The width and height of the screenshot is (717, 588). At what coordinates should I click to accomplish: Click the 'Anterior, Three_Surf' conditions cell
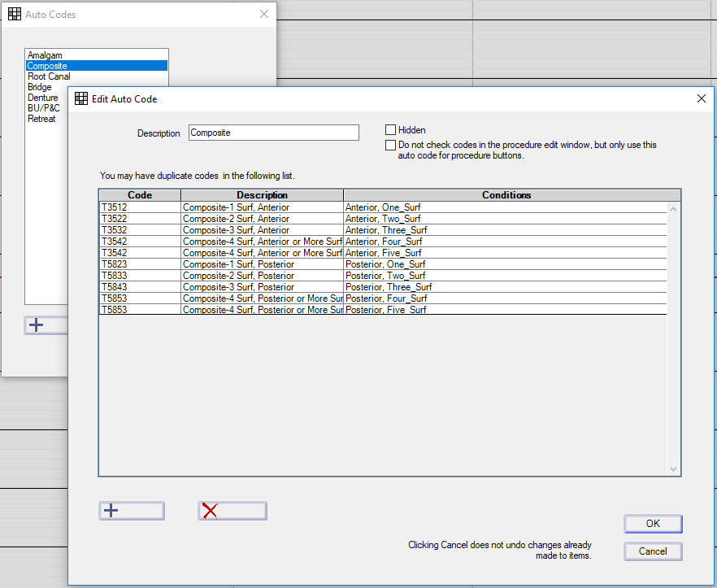pyautogui.click(x=506, y=230)
